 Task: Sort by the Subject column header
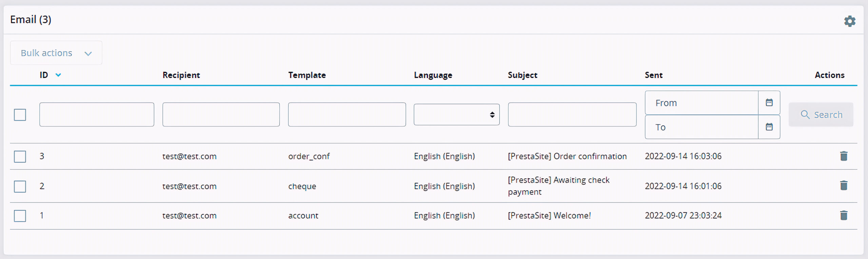coord(522,75)
